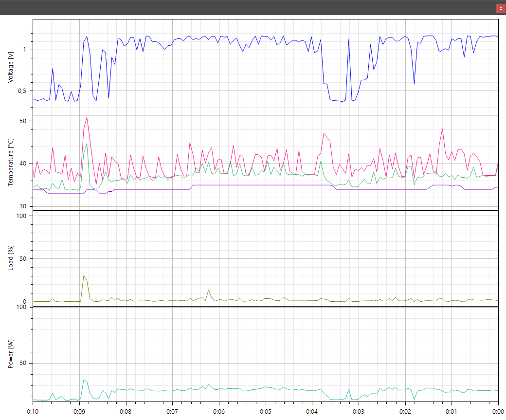Click the temperature axis value 30

tap(23, 206)
